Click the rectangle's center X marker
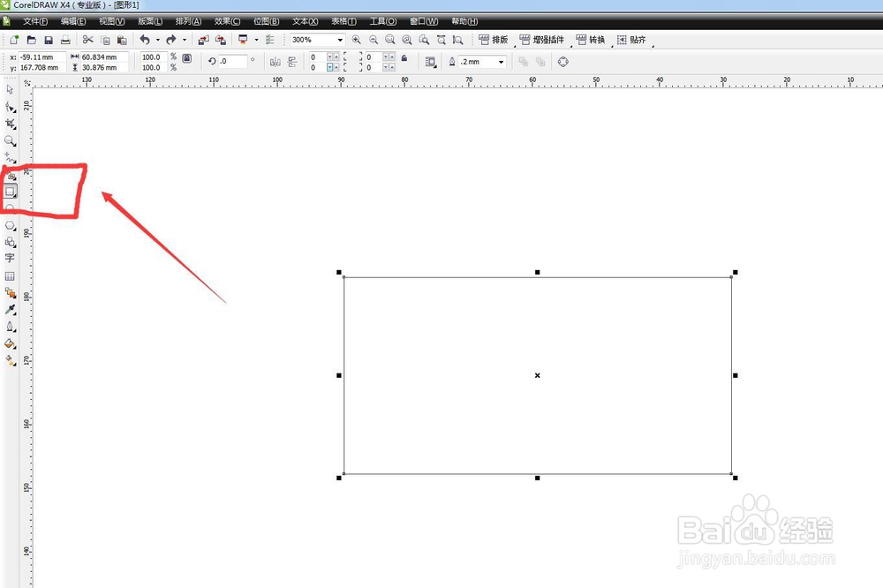This screenshot has height=588, width=883. [537, 375]
